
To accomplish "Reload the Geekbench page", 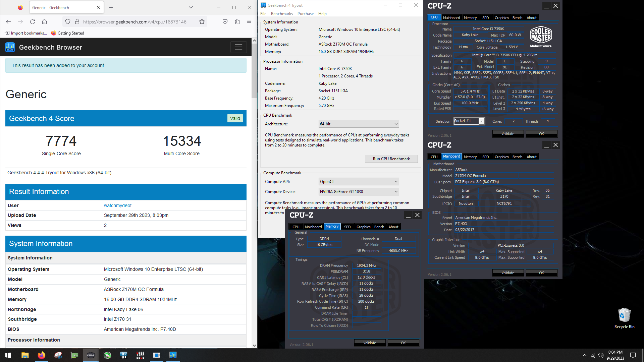I will 33,22.
